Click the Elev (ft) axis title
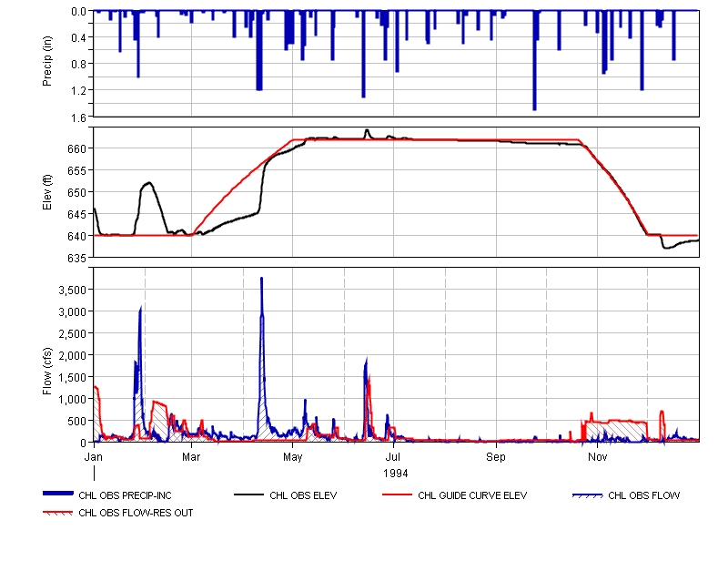The image size is (728, 571). click(x=47, y=191)
